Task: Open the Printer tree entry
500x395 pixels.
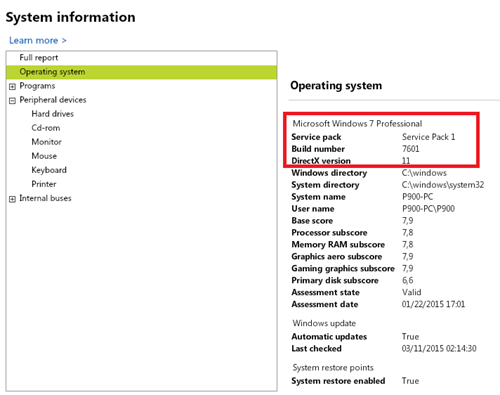Action: [x=44, y=184]
